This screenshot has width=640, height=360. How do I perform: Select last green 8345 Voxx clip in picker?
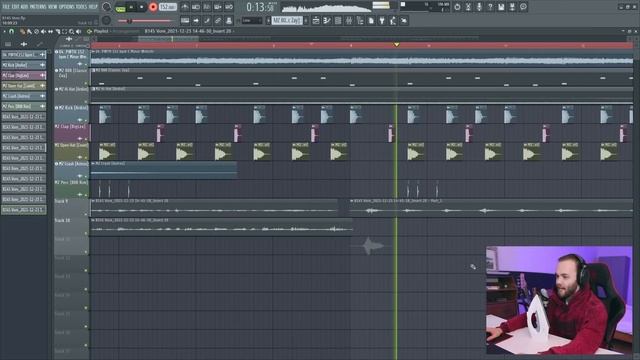click(23, 210)
